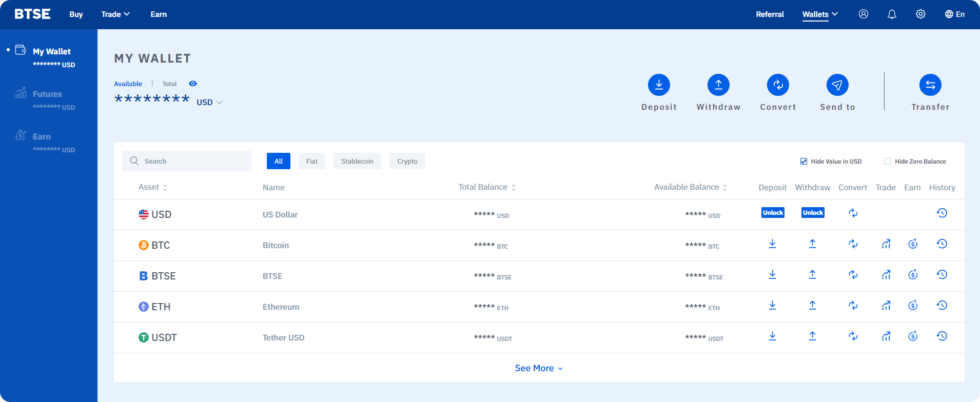Select the Fiat filter tab
This screenshot has width=980, height=402.
click(x=312, y=161)
